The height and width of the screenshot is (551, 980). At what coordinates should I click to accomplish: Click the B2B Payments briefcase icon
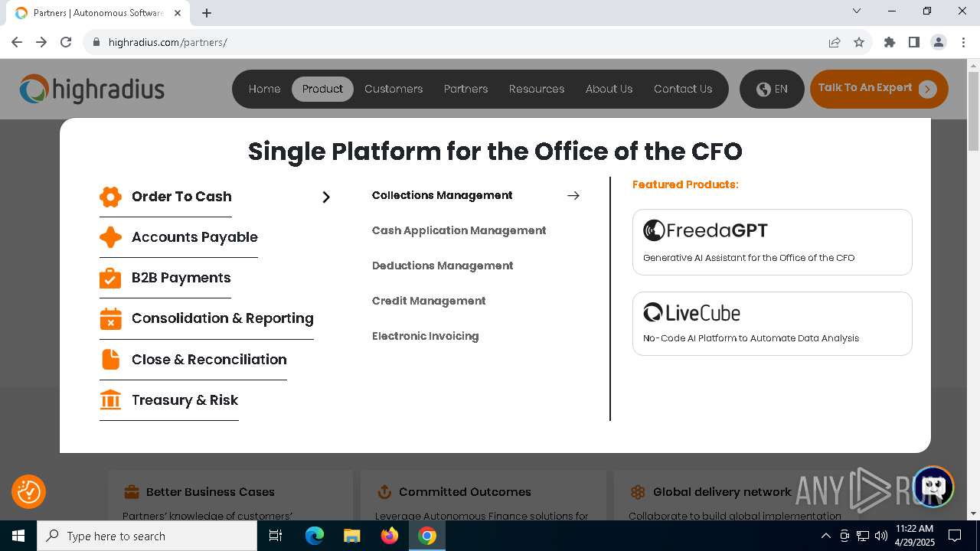point(110,278)
